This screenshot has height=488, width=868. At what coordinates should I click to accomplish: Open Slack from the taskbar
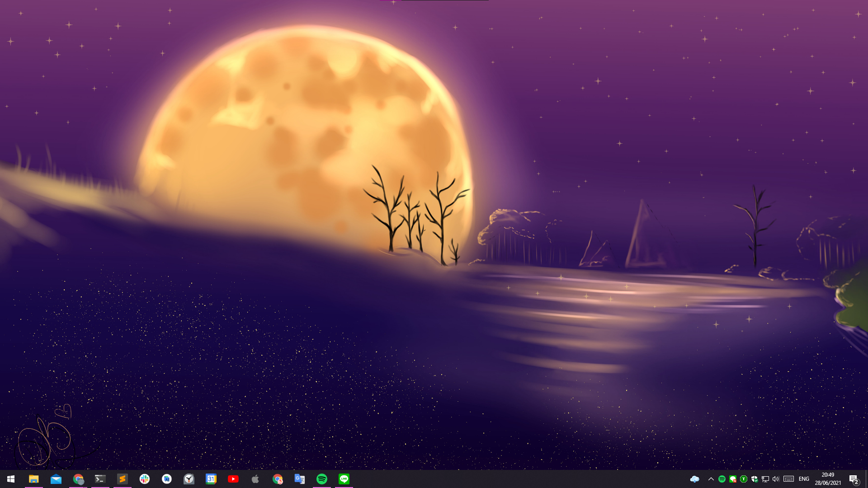145,479
